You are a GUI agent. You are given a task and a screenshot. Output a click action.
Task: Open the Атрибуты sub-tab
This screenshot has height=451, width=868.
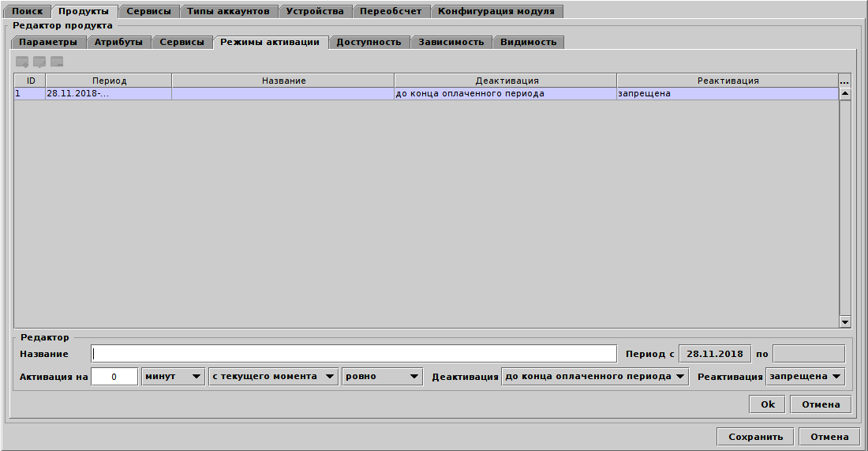[x=118, y=42]
